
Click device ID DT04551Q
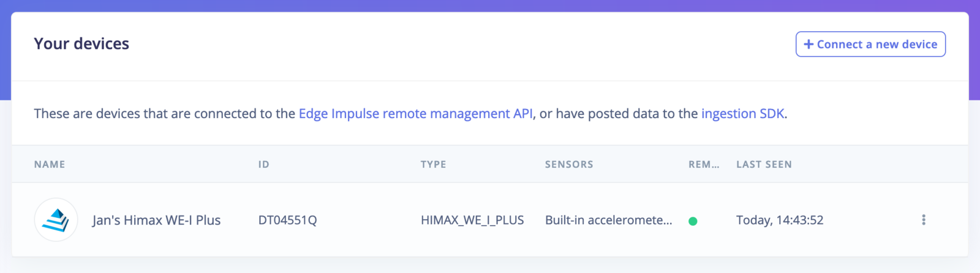(288, 220)
